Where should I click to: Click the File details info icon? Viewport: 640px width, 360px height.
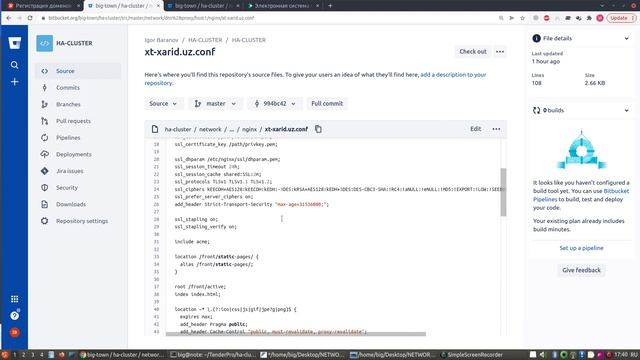536,38
